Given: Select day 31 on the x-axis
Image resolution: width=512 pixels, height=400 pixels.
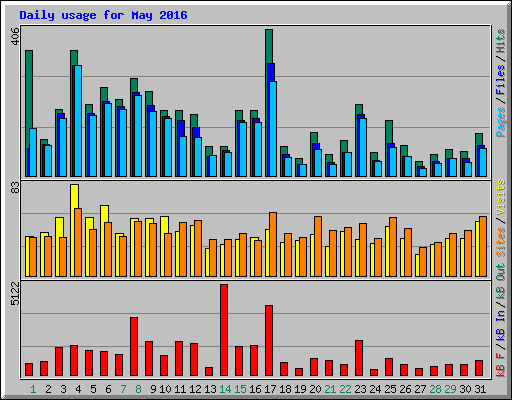Looking at the screenshot, I should click(480, 389).
